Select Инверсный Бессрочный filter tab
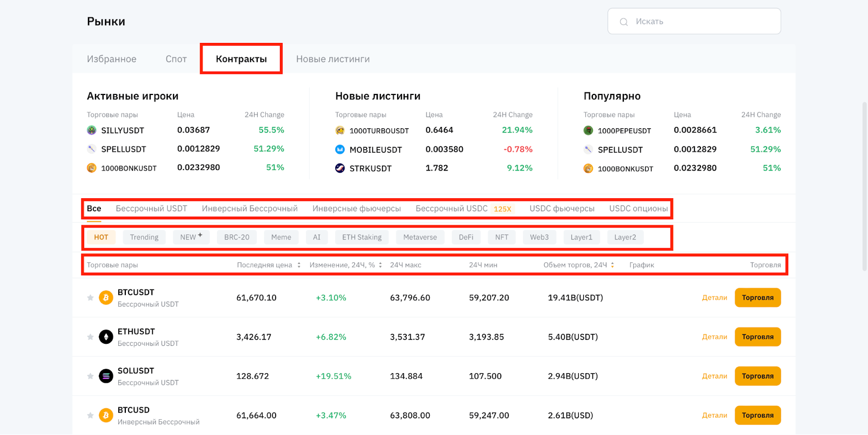This screenshot has width=868, height=435. click(250, 209)
